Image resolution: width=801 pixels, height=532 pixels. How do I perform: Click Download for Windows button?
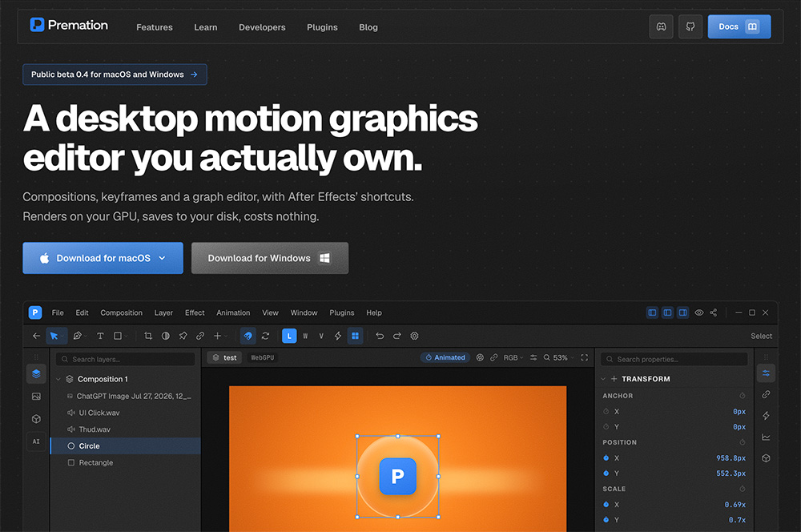pos(270,258)
